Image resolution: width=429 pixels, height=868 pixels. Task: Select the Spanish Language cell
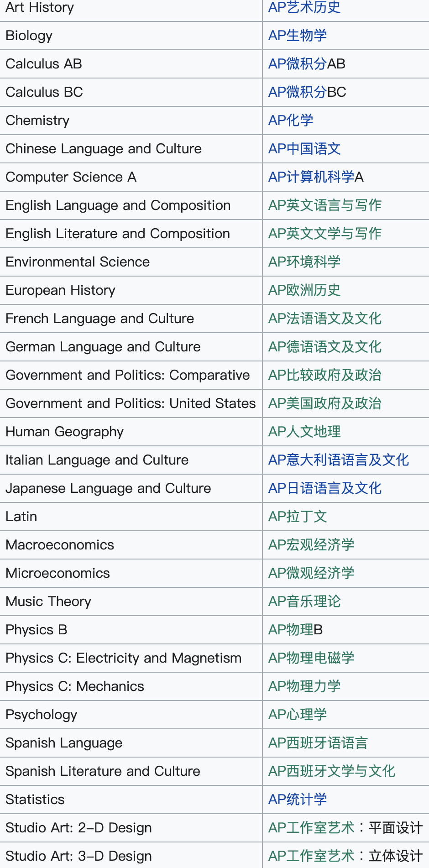click(x=131, y=743)
